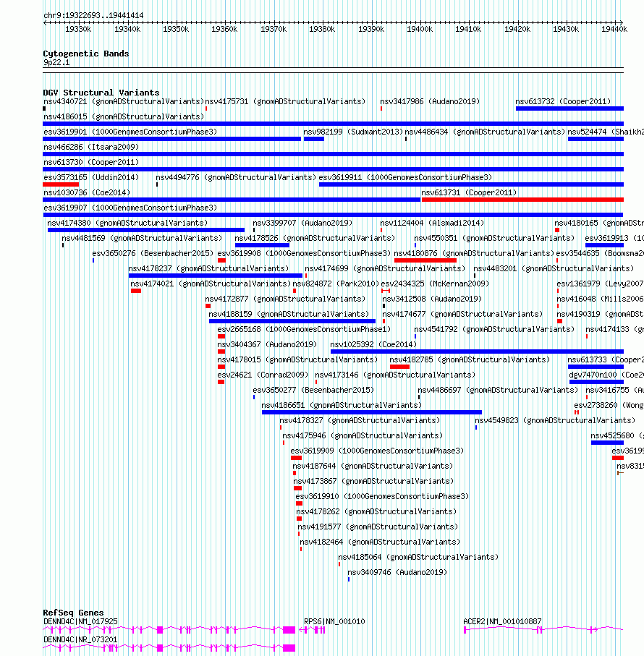Open nsv466286 (Itsara2009) label
Image resolution: width=644 pixels, height=656 pixels.
pyautogui.click(x=90, y=148)
